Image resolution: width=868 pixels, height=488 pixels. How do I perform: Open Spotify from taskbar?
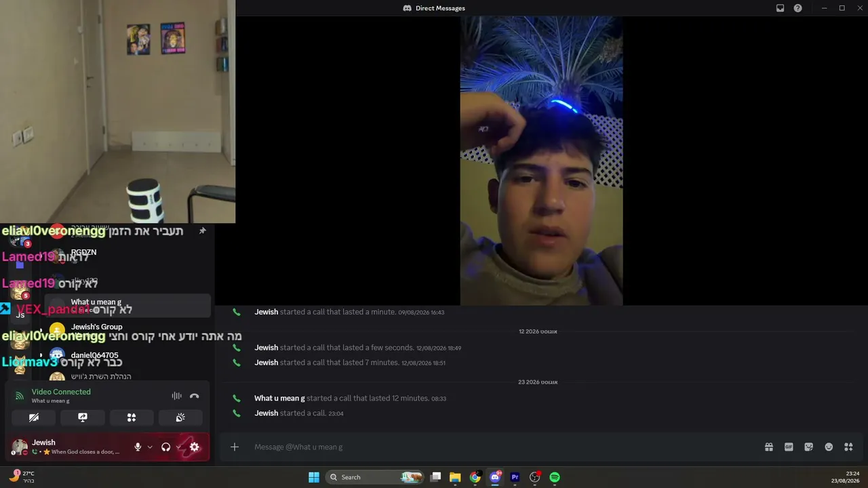click(x=555, y=477)
